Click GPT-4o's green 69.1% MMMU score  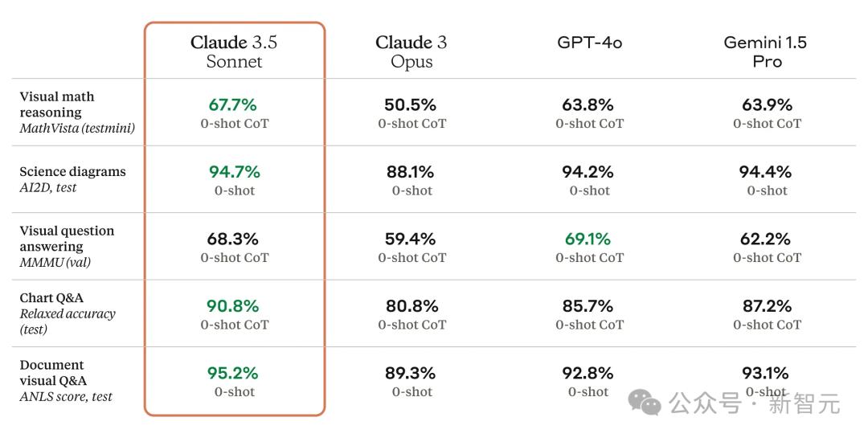pos(589,239)
